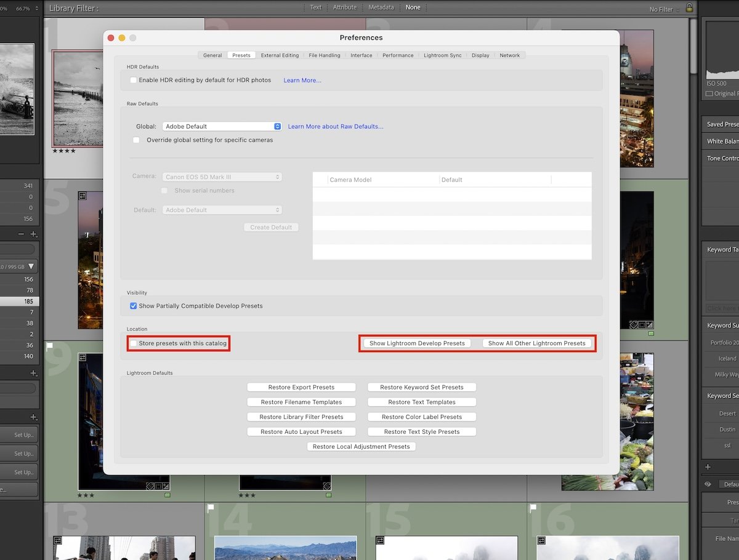Expand the 995 GB volume disclosure triangle
Viewport: 739px width, 560px height.
click(x=33, y=266)
